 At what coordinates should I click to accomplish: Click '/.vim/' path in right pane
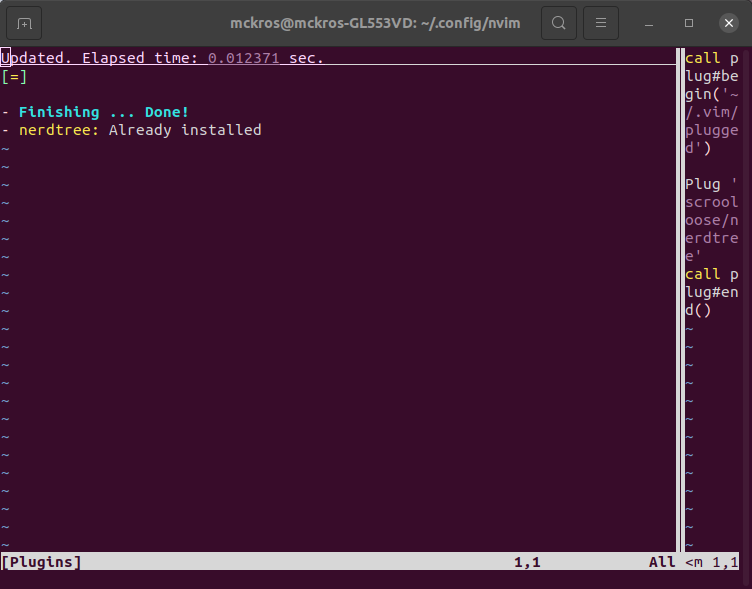coord(712,112)
